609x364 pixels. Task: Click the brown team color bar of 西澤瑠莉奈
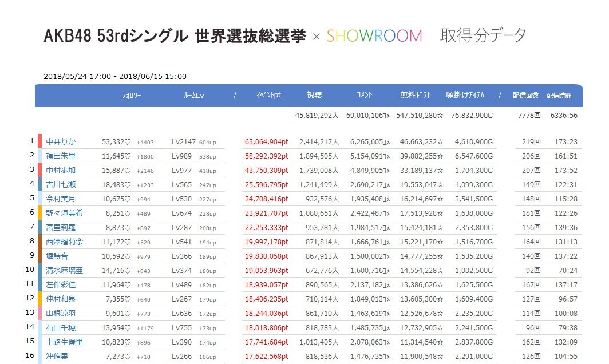pos(39,242)
